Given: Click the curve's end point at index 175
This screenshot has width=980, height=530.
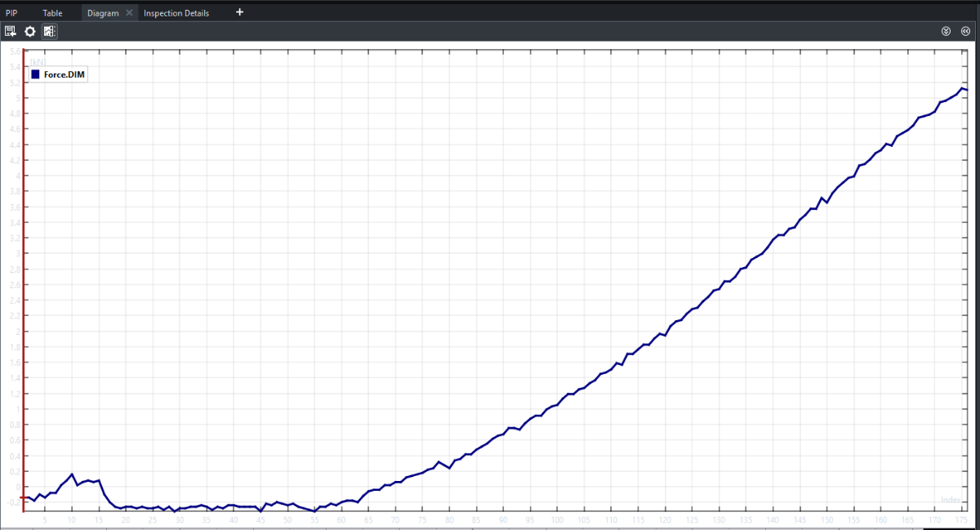Looking at the screenshot, I should [963, 88].
